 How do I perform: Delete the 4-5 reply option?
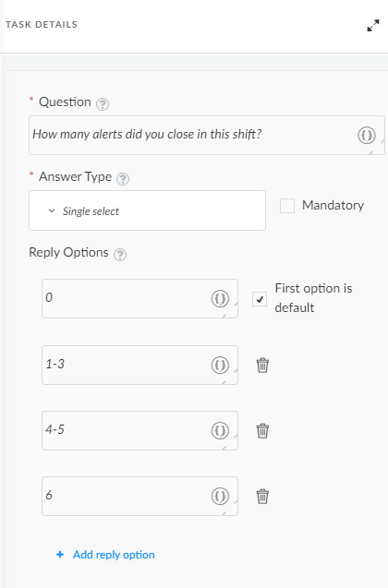262,431
